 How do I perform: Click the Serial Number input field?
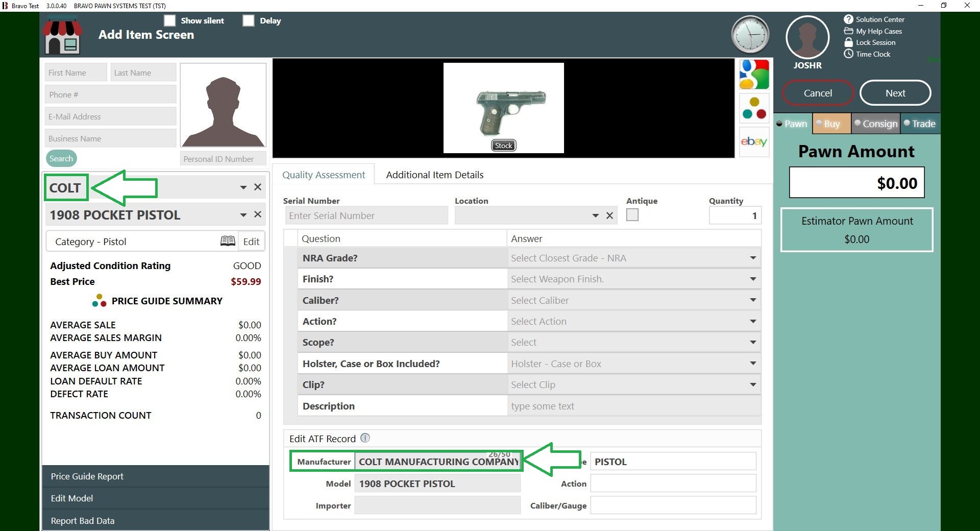(x=366, y=215)
